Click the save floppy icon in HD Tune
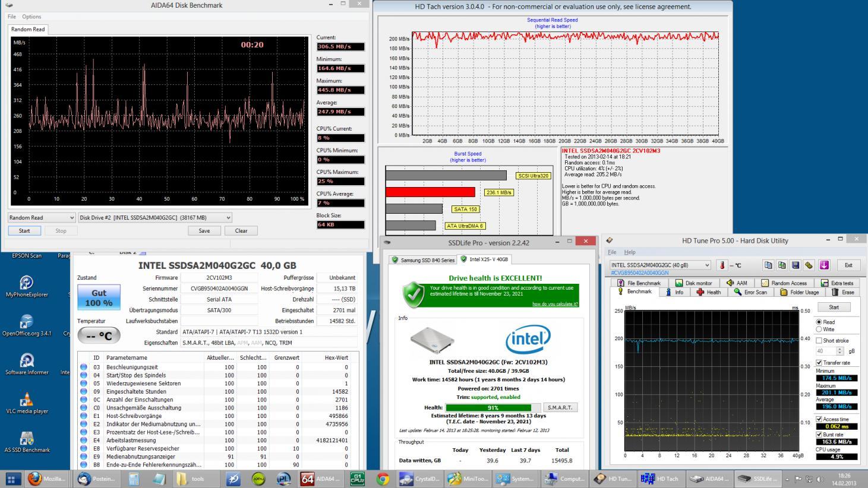The width and height of the screenshot is (868, 488). (796, 265)
